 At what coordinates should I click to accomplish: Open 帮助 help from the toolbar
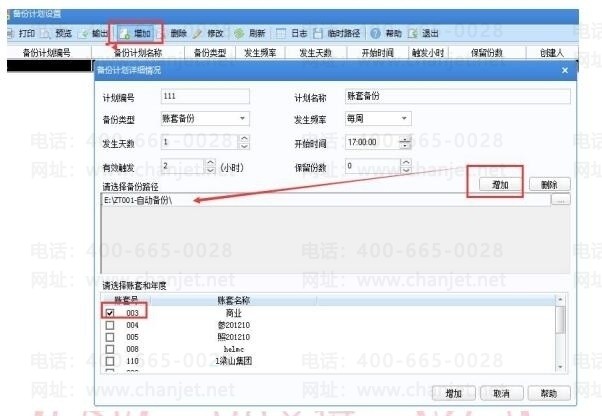click(386, 33)
